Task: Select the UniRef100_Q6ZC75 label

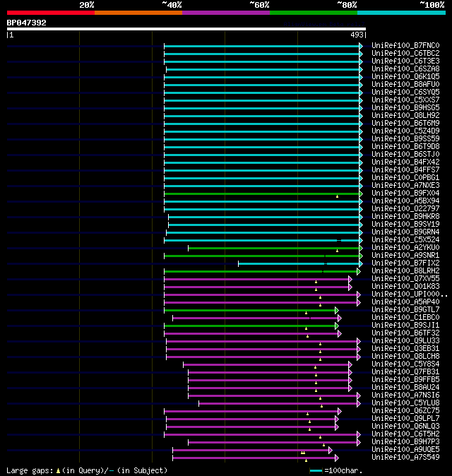Action: (405, 411)
